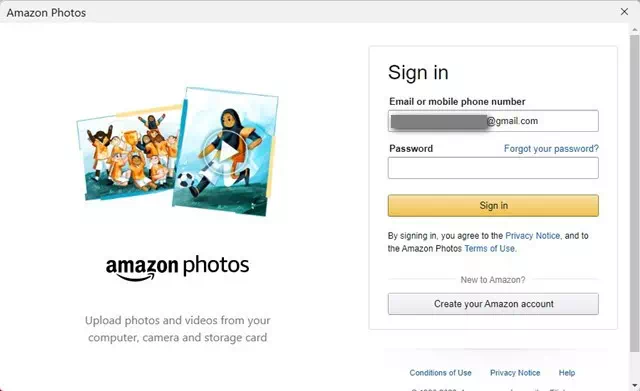Open the Forgot your password link

(551, 149)
